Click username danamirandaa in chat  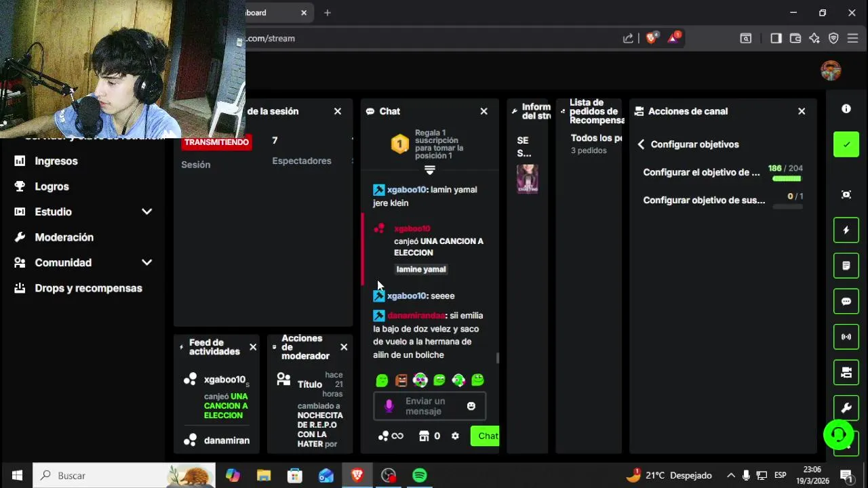click(416, 315)
